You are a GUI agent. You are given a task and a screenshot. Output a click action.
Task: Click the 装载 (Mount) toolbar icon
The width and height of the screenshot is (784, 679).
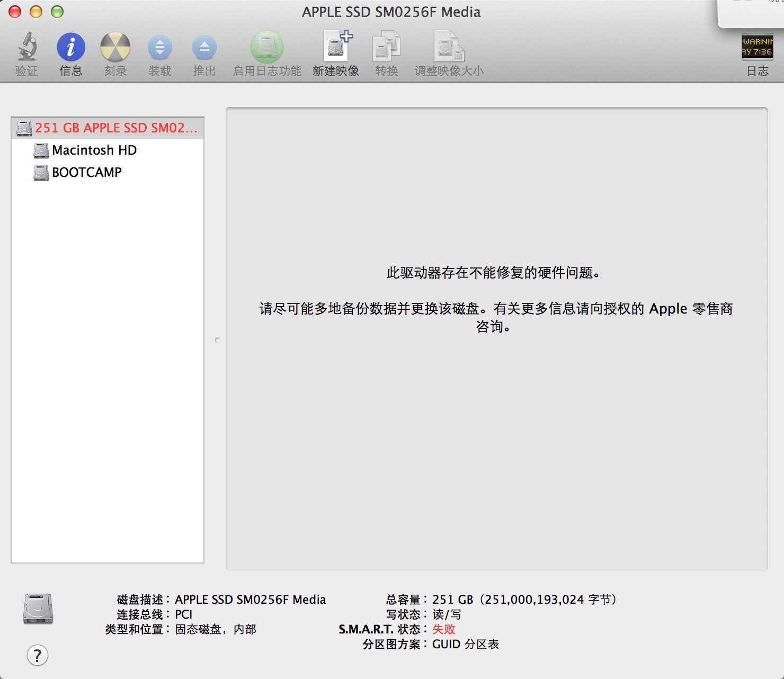pos(159,48)
